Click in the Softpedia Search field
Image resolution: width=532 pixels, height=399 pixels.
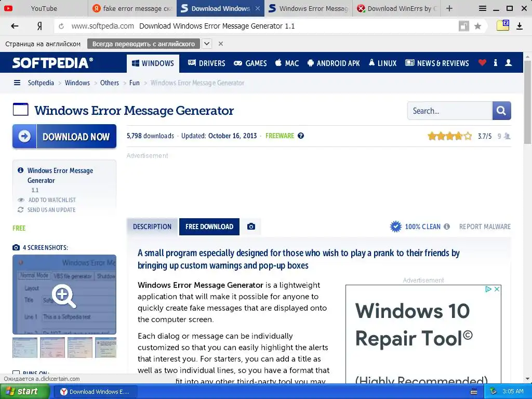pyautogui.click(x=449, y=111)
